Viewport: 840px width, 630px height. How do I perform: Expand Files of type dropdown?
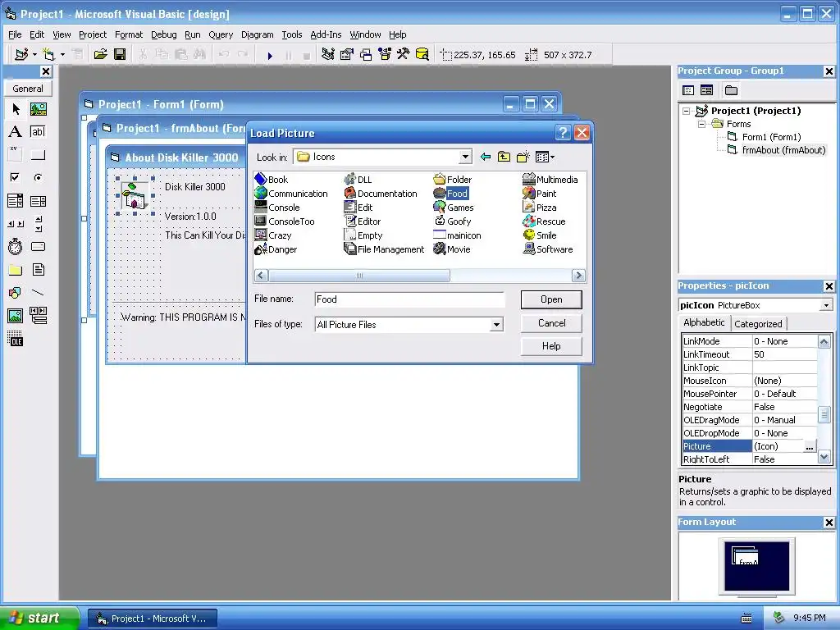[496, 325]
